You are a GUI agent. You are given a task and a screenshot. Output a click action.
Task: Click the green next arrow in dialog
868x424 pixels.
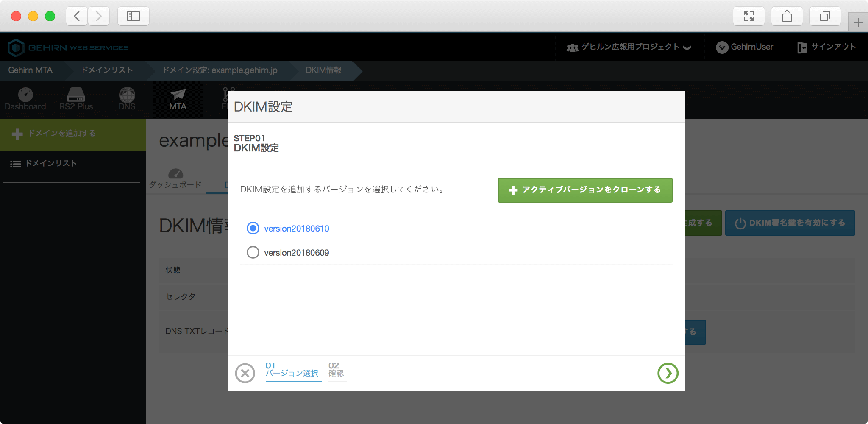click(x=668, y=373)
